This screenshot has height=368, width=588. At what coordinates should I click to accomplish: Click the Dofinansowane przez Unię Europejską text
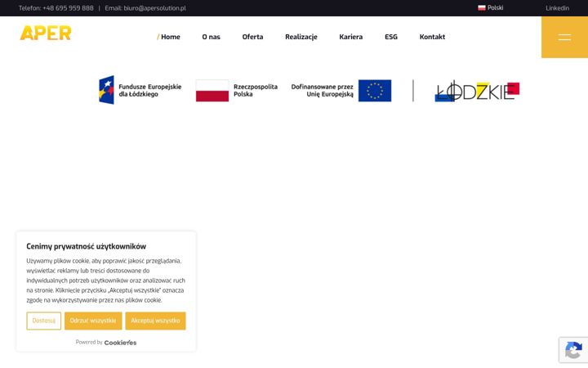coord(322,91)
